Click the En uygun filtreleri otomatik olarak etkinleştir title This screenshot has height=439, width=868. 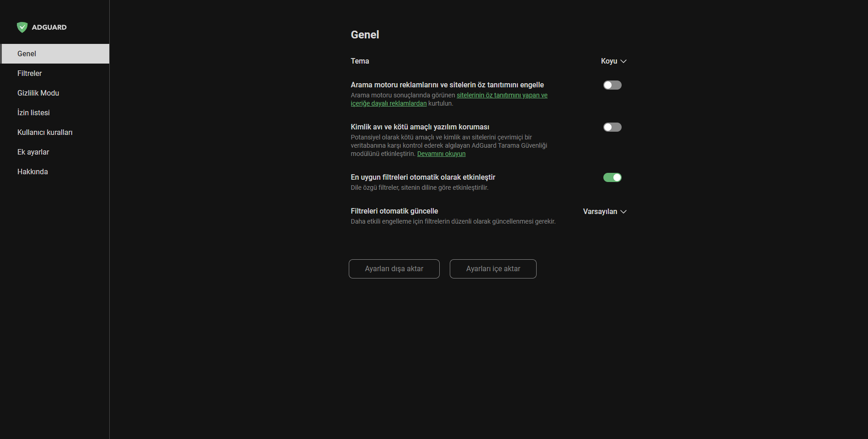(x=423, y=177)
